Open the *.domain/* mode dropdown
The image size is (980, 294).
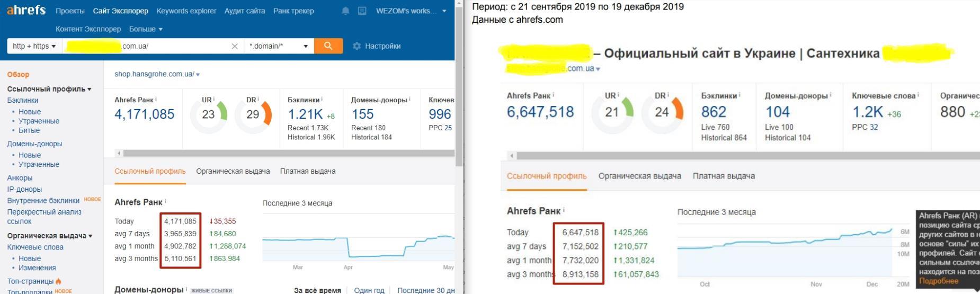pyautogui.click(x=279, y=46)
